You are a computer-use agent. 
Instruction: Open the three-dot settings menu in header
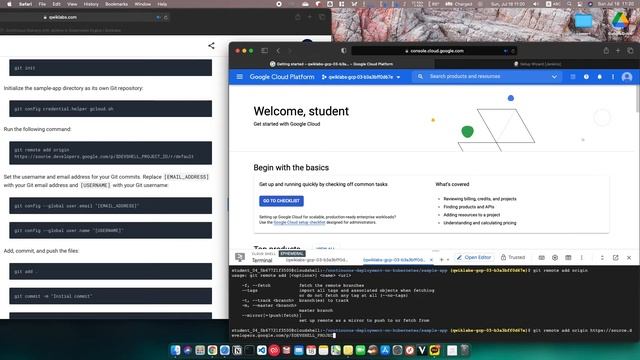(x=613, y=77)
